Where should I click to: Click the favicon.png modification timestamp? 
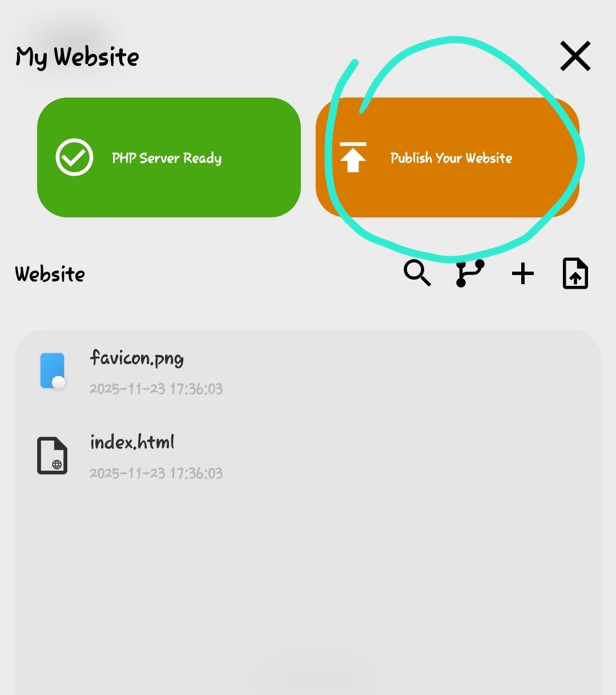click(x=156, y=389)
